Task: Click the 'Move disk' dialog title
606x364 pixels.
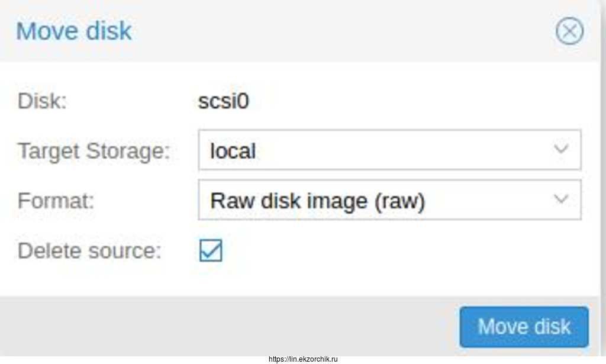Action: pyautogui.click(x=74, y=31)
